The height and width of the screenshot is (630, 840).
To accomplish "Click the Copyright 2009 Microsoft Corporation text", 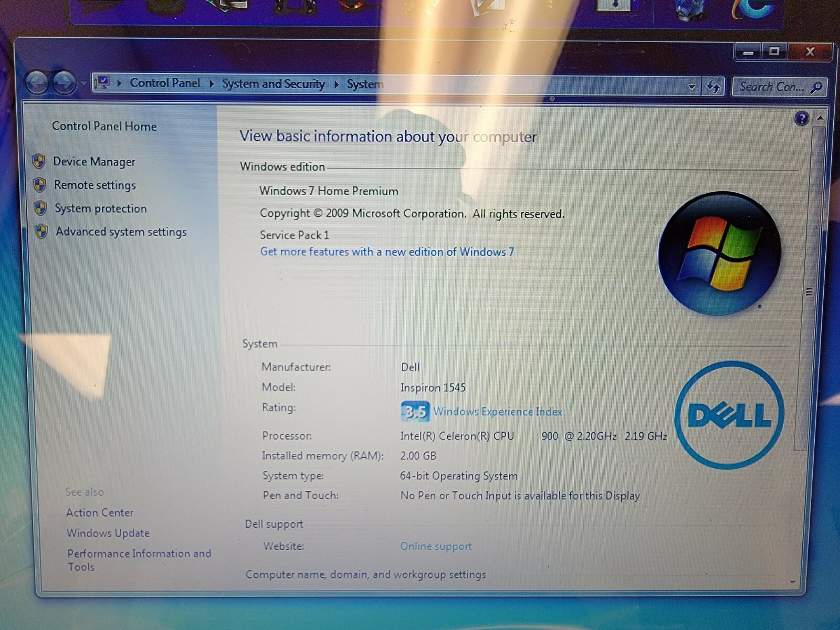I will coord(412,214).
